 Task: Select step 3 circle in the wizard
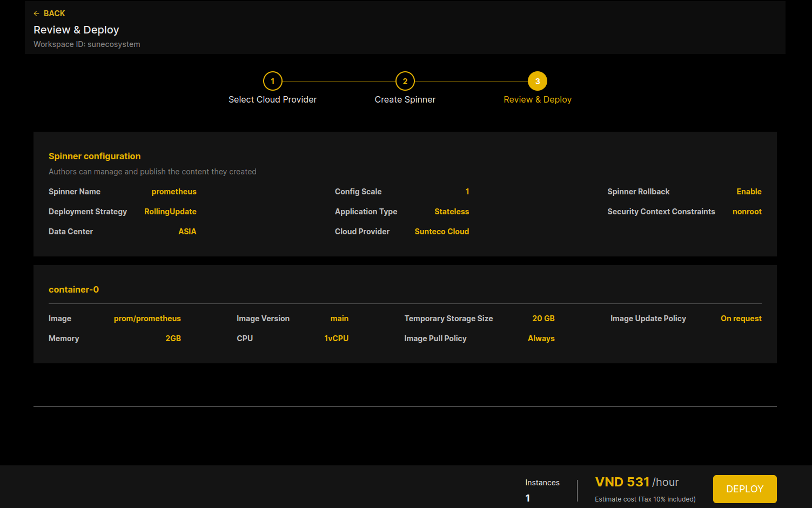pos(538,81)
